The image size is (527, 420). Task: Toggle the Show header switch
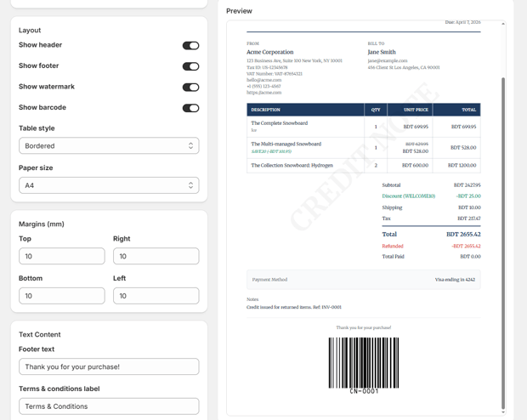(x=190, y=45)
